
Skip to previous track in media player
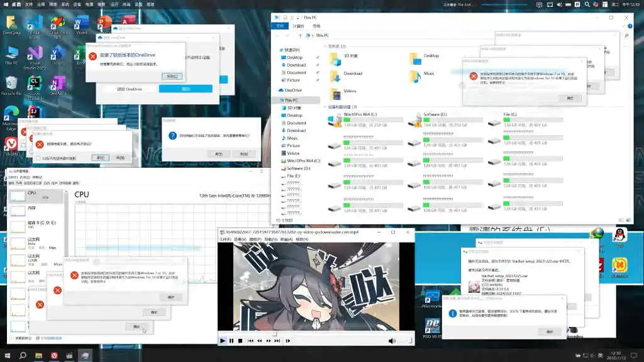click(x=250, y=341)
